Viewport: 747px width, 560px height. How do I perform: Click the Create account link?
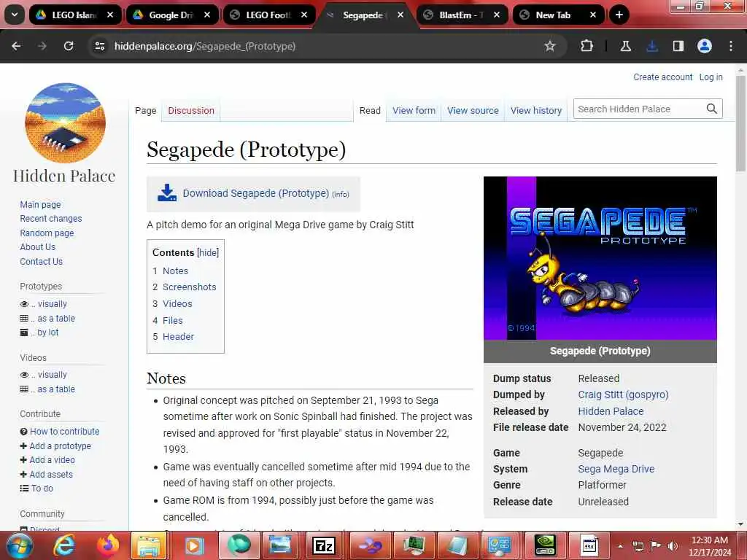(662, 77)
